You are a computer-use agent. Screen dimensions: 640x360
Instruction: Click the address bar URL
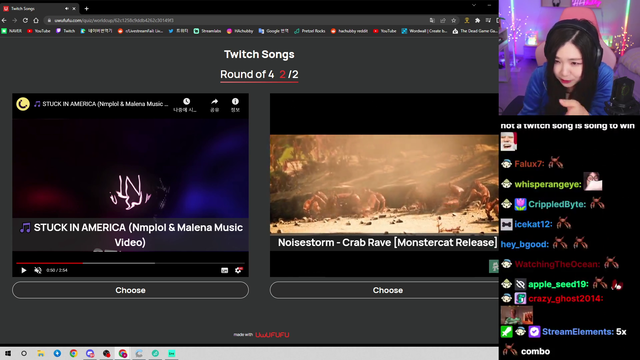pyautogui.click(x=114, y=20)
